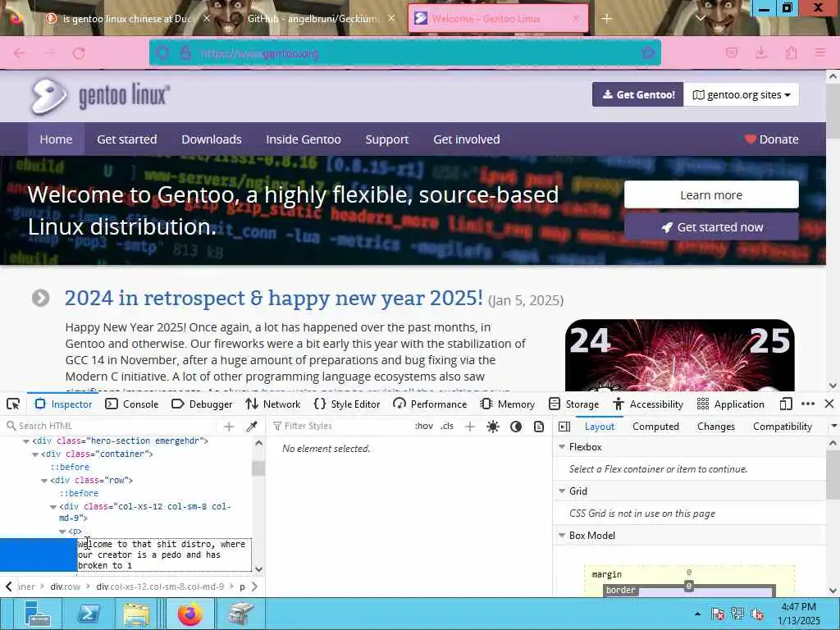Click the muted volume tray icon
Screen dimensions: 840x630
click(x=757, y=614)
